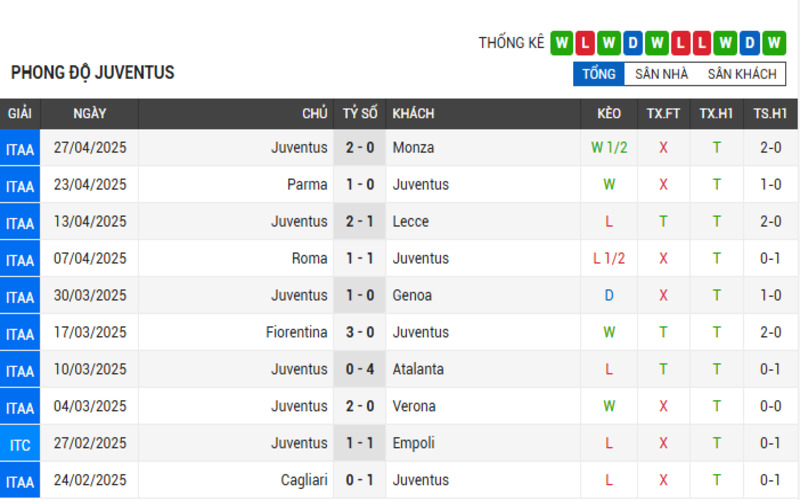The height and width of the screenshot is (500, 800).
Task: Select the ITC league badge for Empoli match
Action: coord(20,443)
